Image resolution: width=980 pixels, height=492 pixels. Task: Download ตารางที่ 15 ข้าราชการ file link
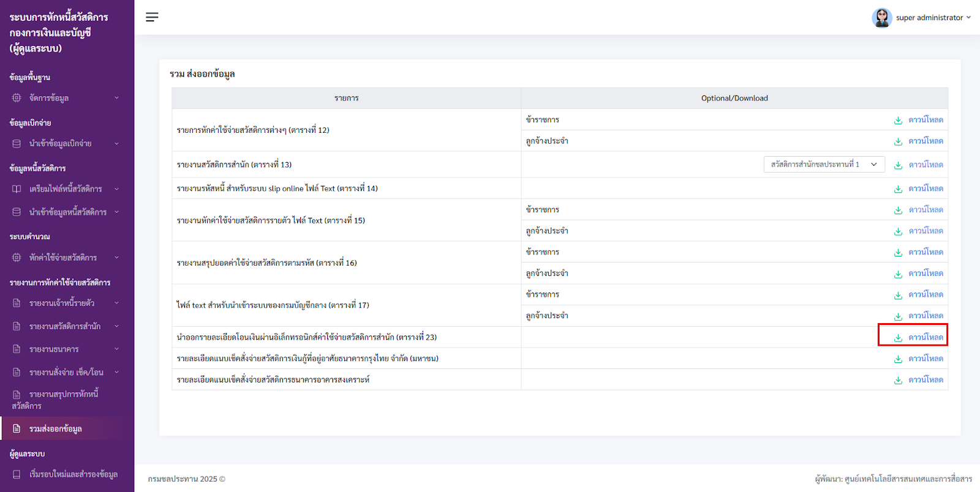925,210
